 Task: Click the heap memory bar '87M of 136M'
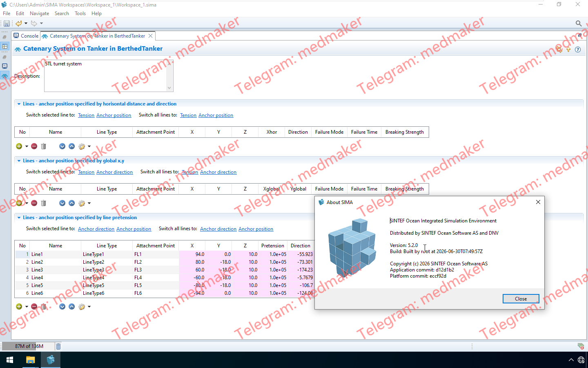[28, 346]
